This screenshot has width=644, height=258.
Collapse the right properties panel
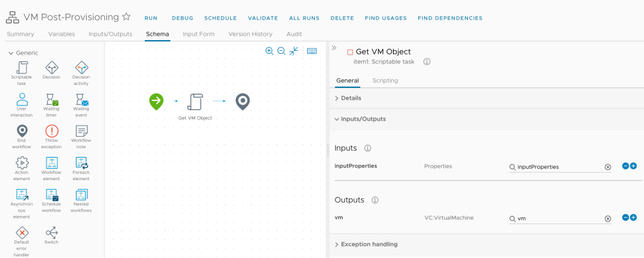click(x=334, y=48)
